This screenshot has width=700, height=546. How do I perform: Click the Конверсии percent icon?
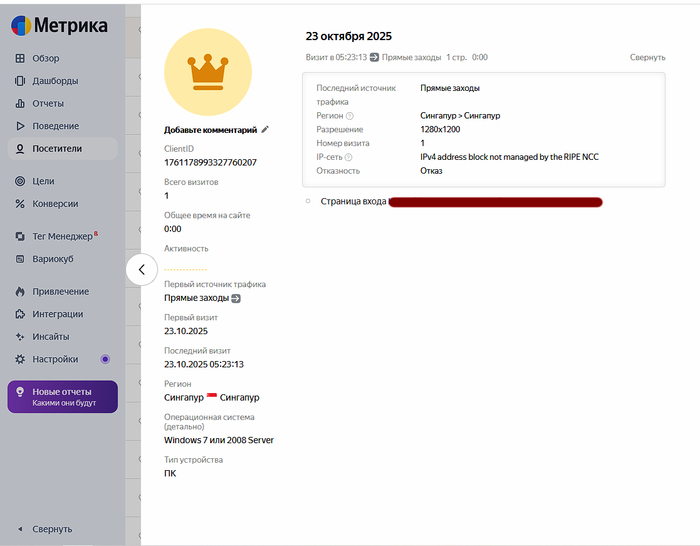point(20,203)
